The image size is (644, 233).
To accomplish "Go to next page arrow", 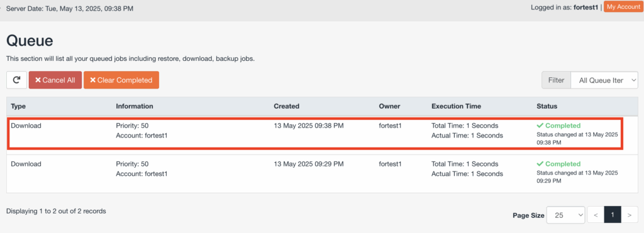I will click(629, 215).
